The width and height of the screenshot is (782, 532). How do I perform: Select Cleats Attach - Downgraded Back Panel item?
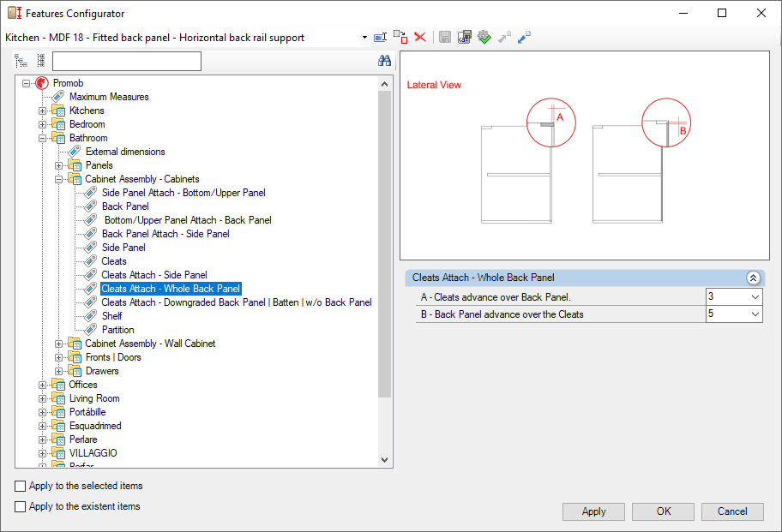[237, 302]
